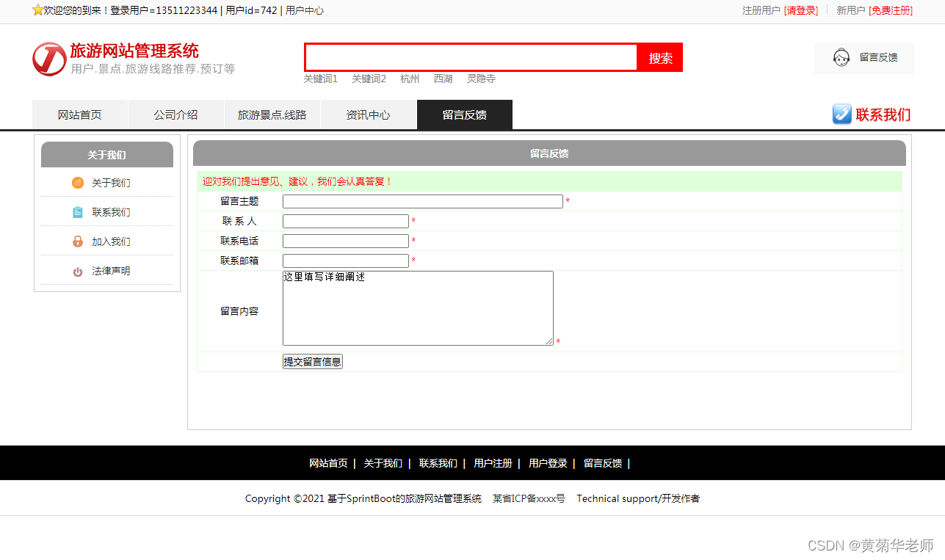This screenshot has width=945, height=560.
Task: Click the 提交留言信息 submit button
Action: (x=313, y=362)
